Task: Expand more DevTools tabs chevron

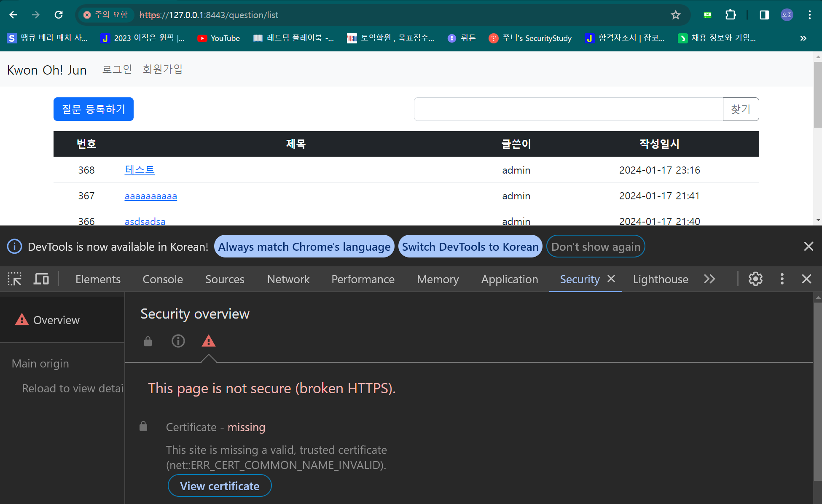Action: pyautogui.click(x=709, y=279)
